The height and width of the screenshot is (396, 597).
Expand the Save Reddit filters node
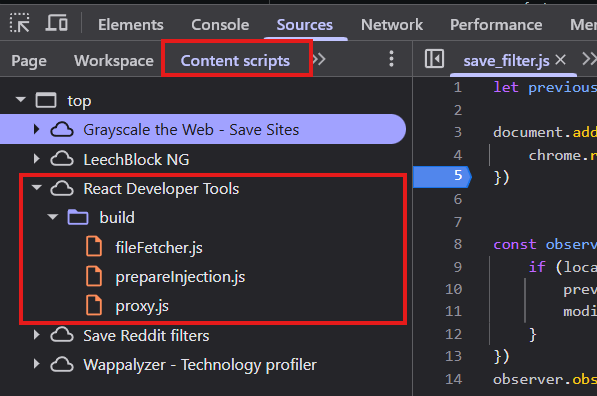tap(36, 335)
